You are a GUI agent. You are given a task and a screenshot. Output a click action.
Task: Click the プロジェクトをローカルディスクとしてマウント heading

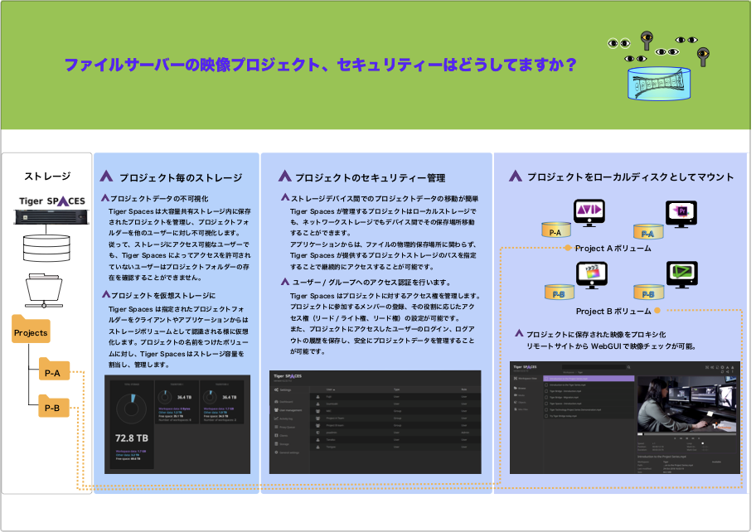[x=631, y=177]
